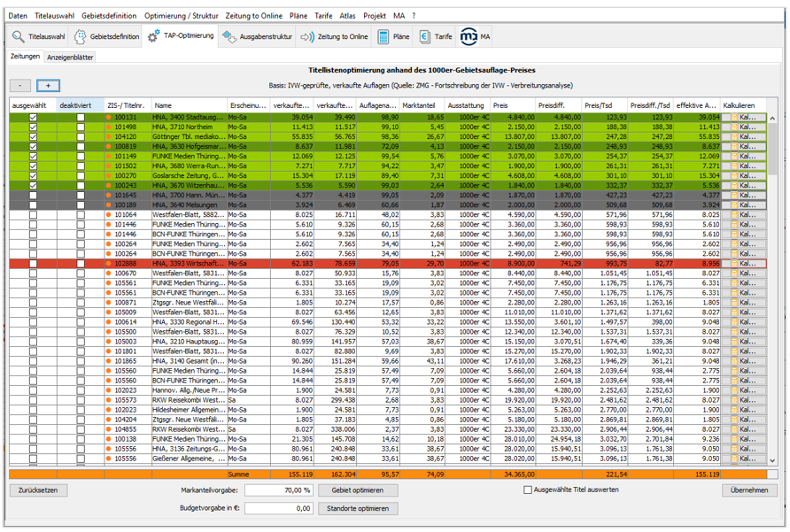Click the Marktanteilvorgabe percentage field
This screenshot has height=532, width=790.
click(278, 490)
